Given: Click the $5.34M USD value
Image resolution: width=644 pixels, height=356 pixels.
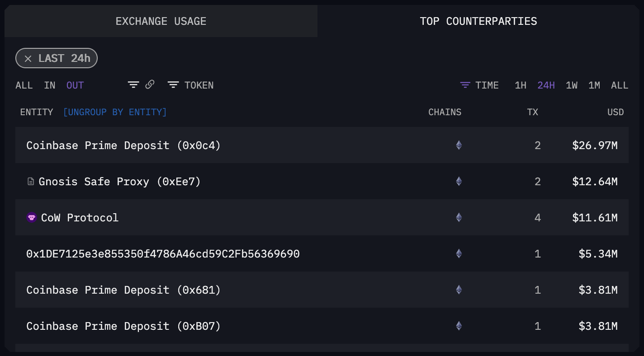Looking at the screenshot, I should point(598,254).
